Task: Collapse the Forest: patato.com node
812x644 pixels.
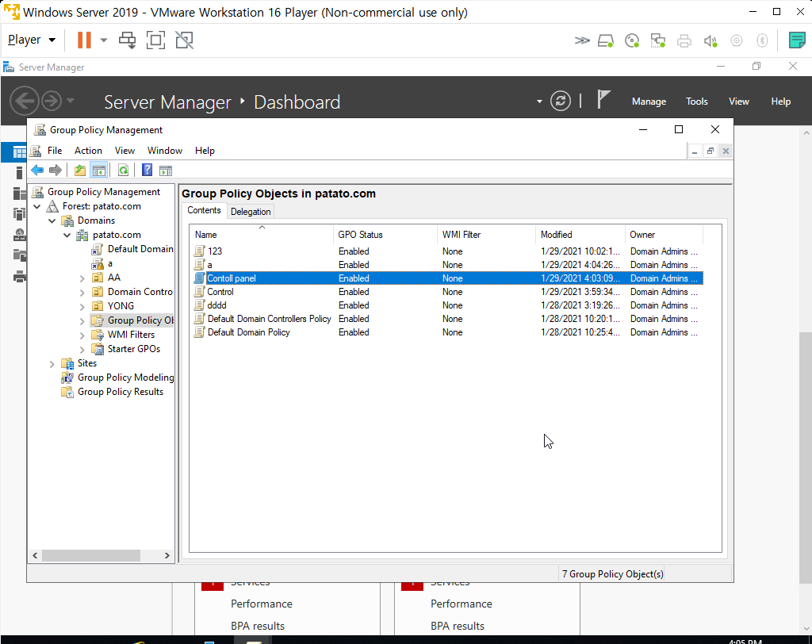Action: [37, 206]
